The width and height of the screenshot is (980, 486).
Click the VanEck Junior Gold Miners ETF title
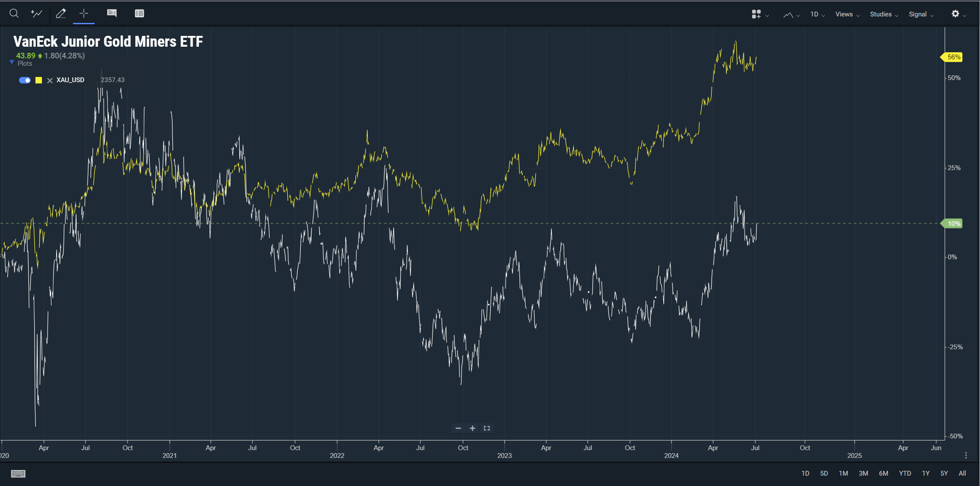(108, 42)
